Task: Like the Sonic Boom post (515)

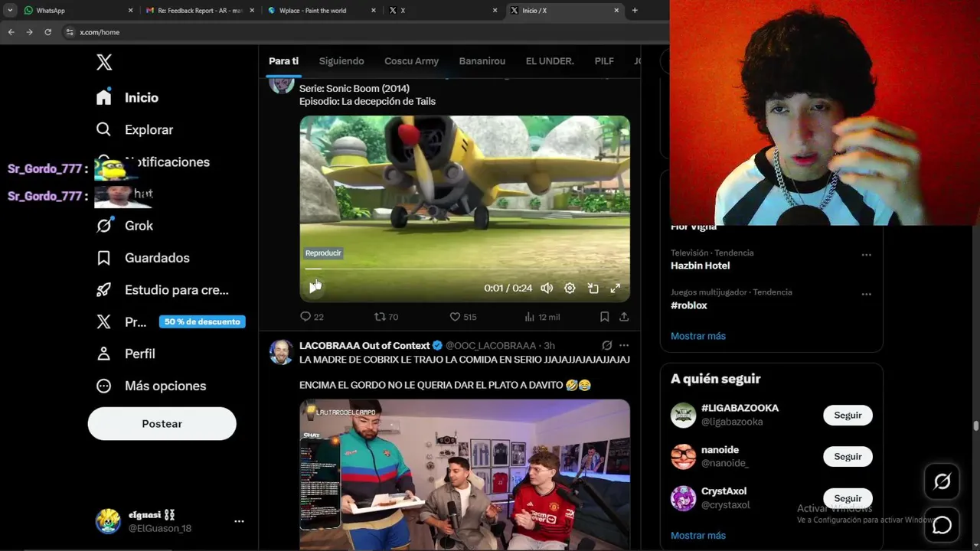Action: coord(462,317)
